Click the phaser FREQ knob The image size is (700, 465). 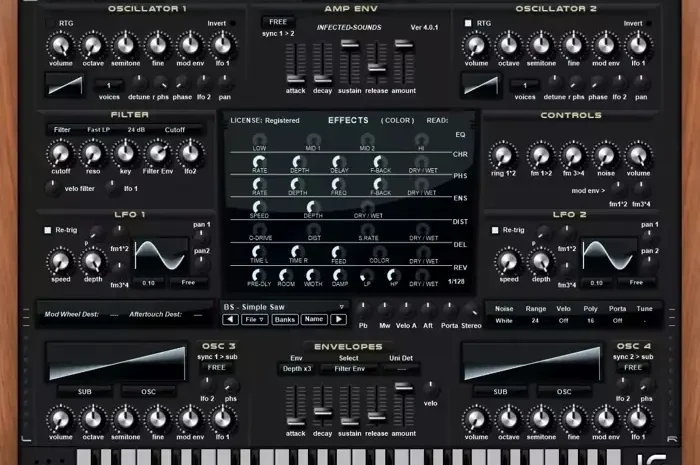338,184
